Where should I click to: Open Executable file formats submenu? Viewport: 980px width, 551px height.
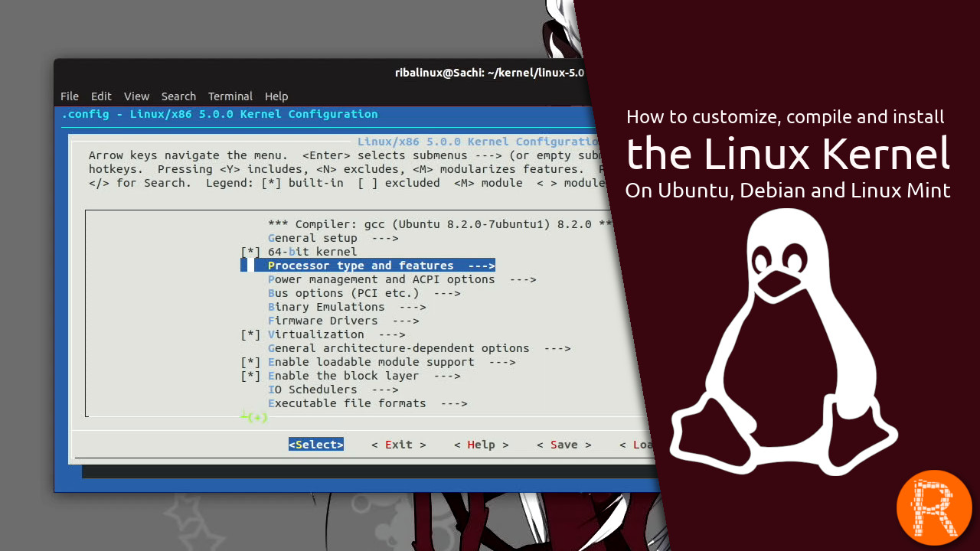pyautogui.click(x=367, y=403)
